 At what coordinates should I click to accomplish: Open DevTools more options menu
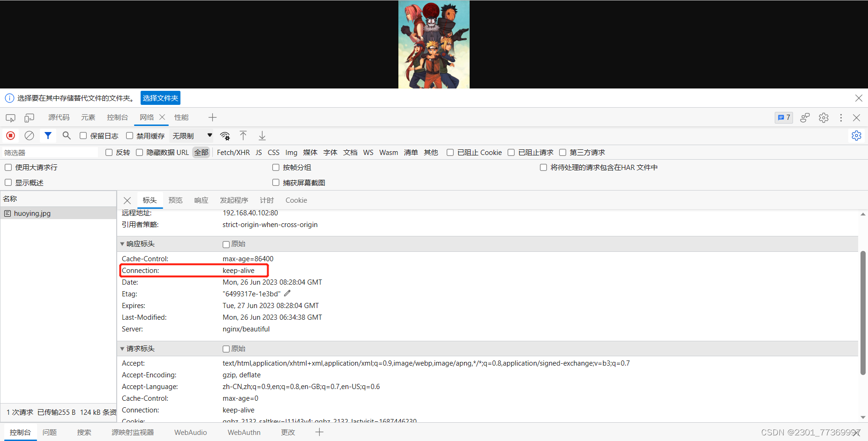click(x=841, y=118)
